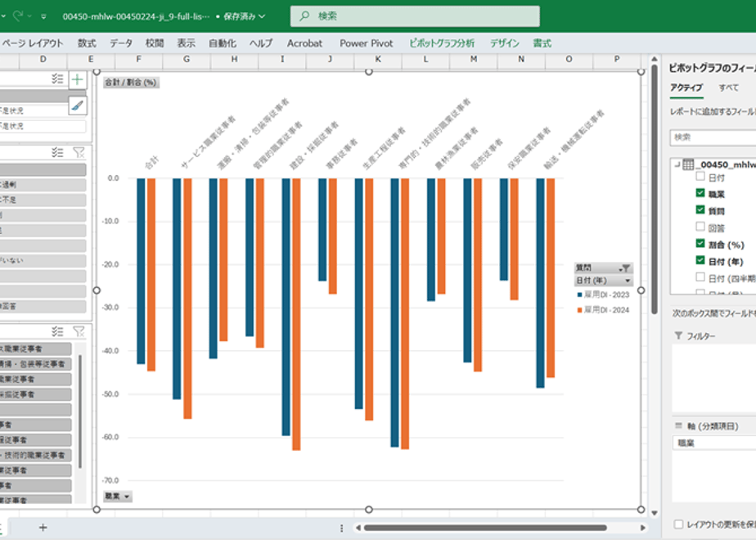
Task: Open the chart styles paintbrush button
Action: (x=78, y=105)
